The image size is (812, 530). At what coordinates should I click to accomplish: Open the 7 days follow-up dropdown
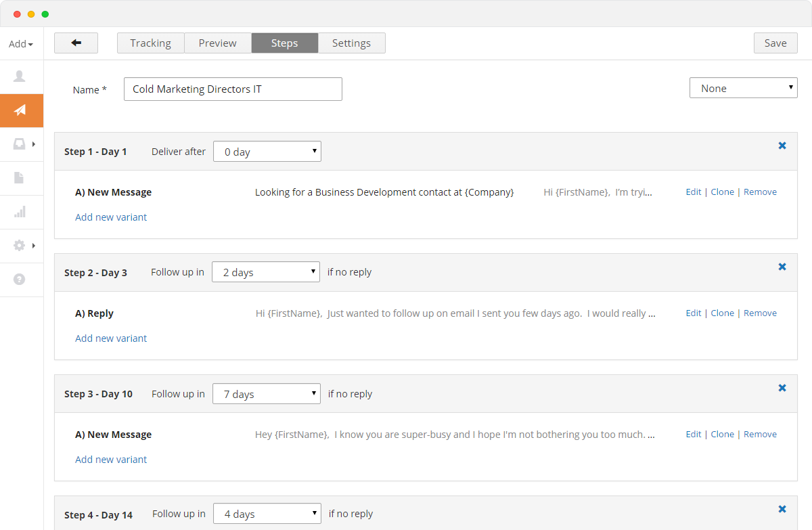[x=267, y=394]
